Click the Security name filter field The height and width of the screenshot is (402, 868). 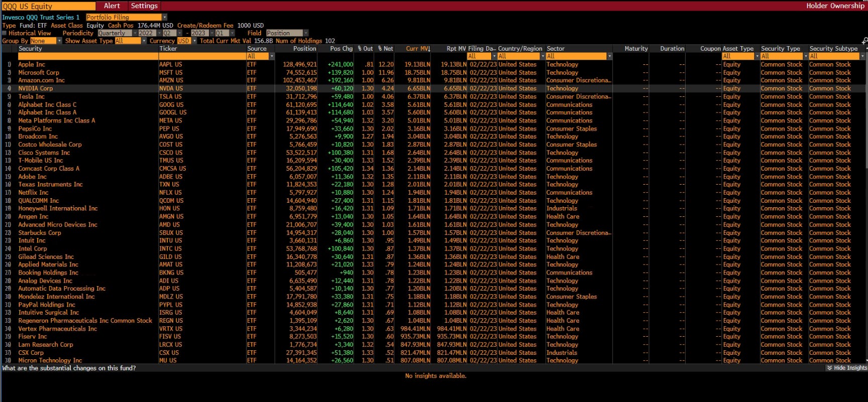coord(88,56)
